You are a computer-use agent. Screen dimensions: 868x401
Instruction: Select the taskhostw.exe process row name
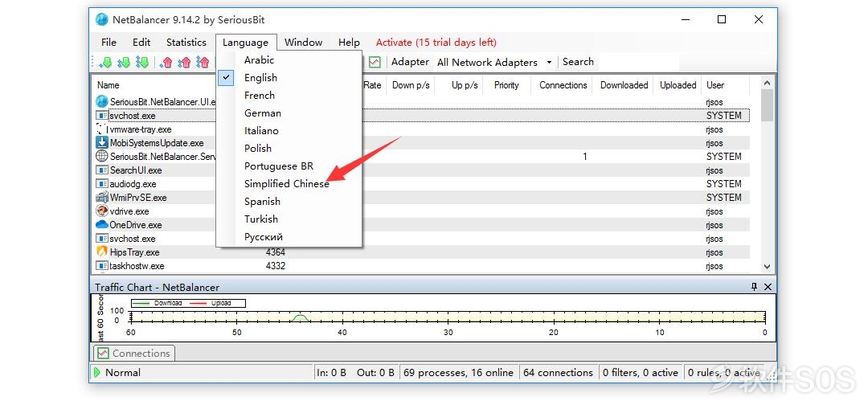tap(137, 266)
